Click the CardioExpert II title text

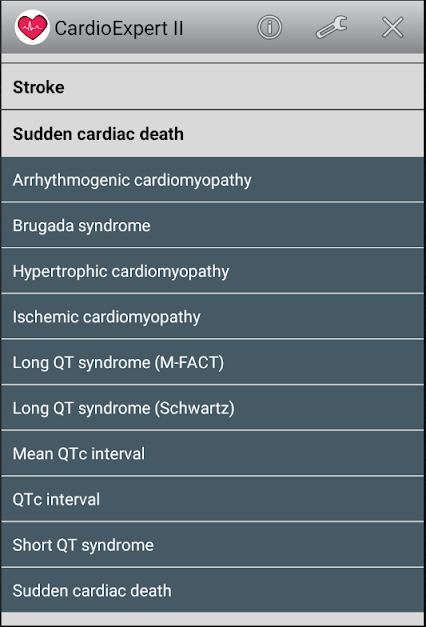pos(119,28)
